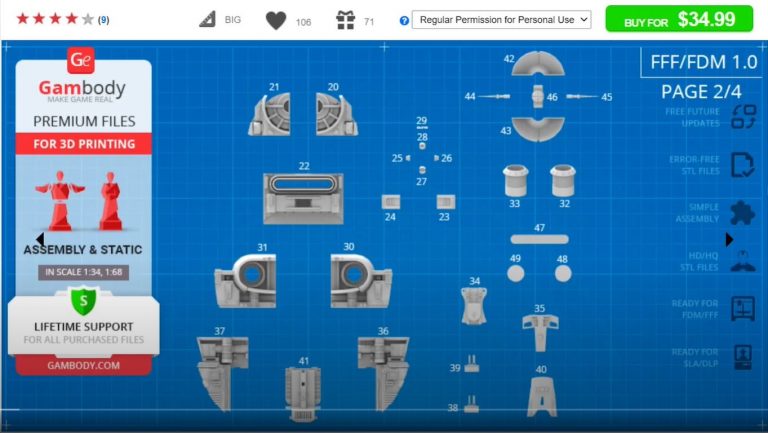The width and height of the screenshot is (768, 433).
Task: Click the Simple Assembly puzzle icon
Action: point(742,213)
